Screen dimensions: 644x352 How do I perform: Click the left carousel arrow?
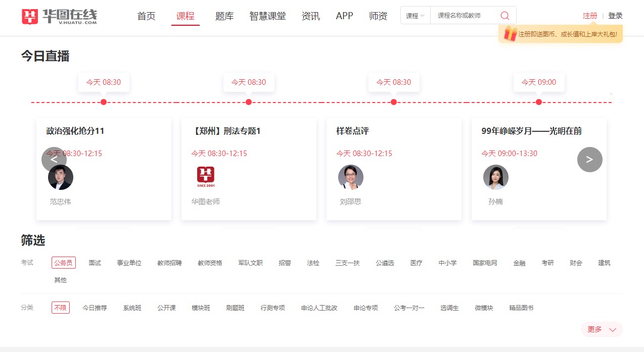click(x=54, y=159)
